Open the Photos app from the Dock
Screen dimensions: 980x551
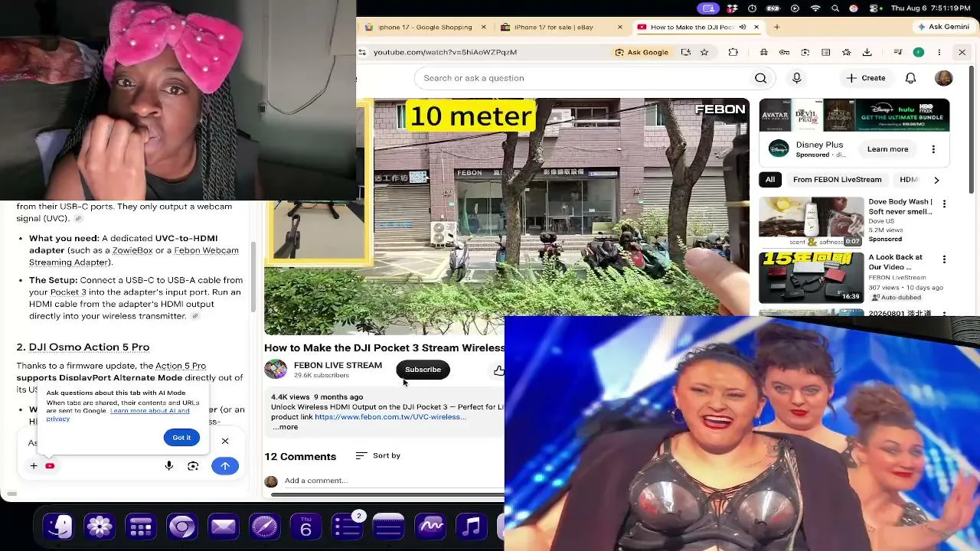point(100,527)
